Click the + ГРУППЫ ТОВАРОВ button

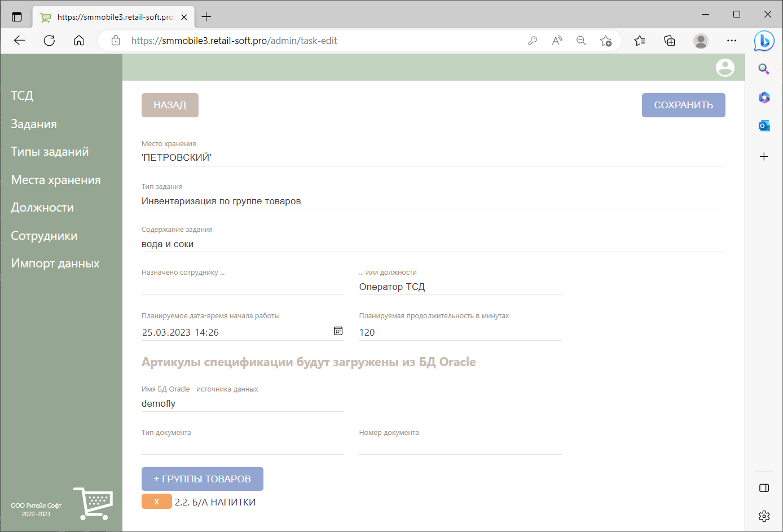point(202,479)
